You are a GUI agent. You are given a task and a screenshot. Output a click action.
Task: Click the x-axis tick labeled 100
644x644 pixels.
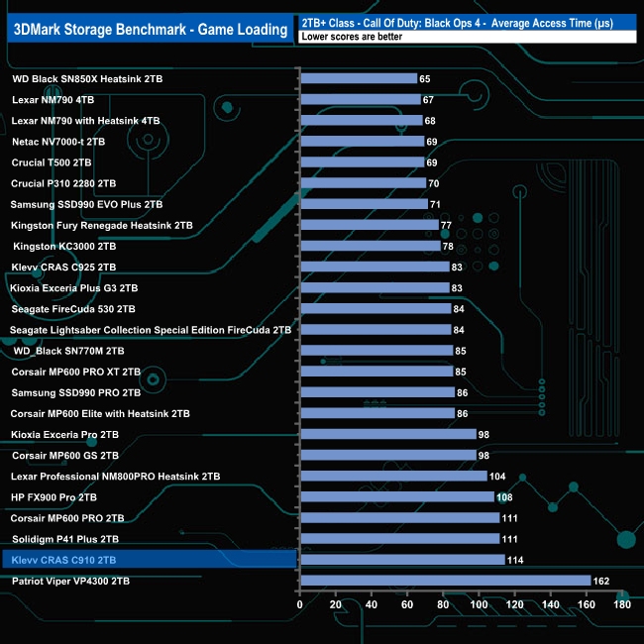click(x=479, y=604)
